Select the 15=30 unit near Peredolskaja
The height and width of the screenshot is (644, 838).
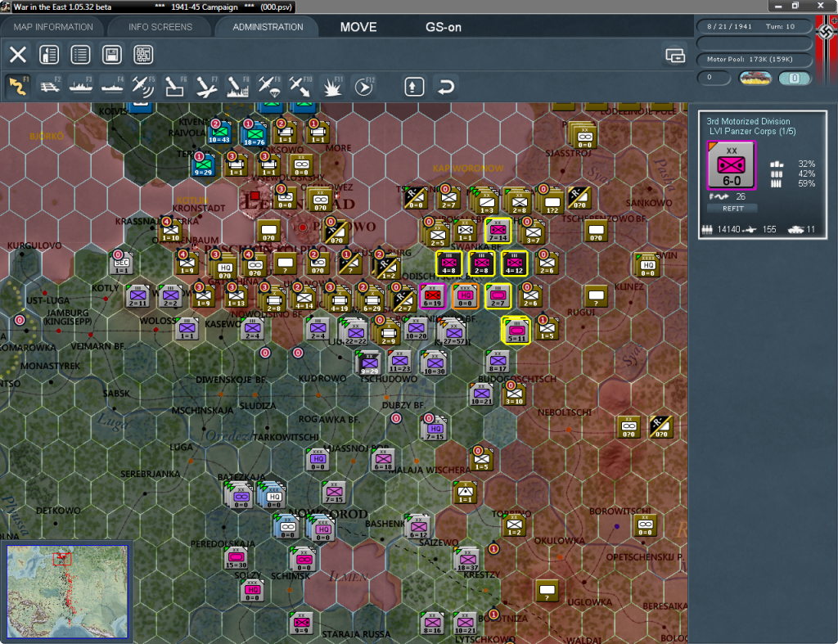[x=236, y=559]
